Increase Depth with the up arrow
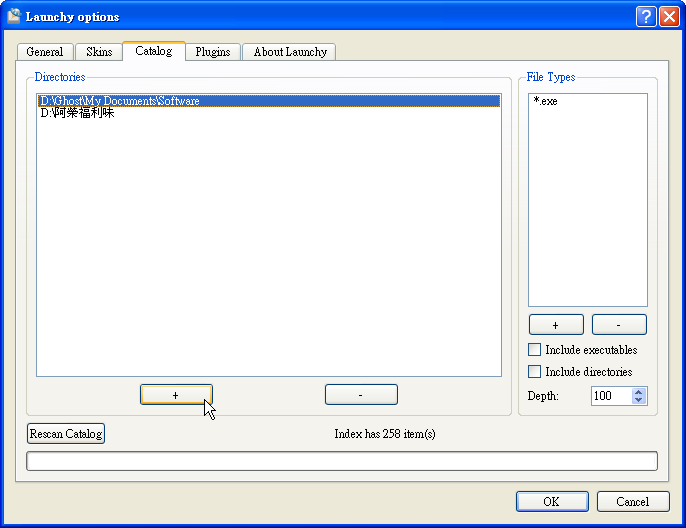This screenshot has width=686, height=528. click(x=639, y=392)
